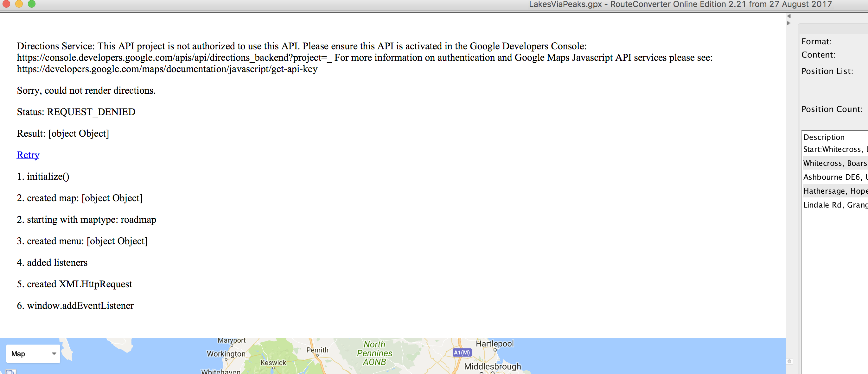This screenshot has height=374, width=868.
Task: Select the Start:Whitecross position row
Action: (x=832, y=149)
